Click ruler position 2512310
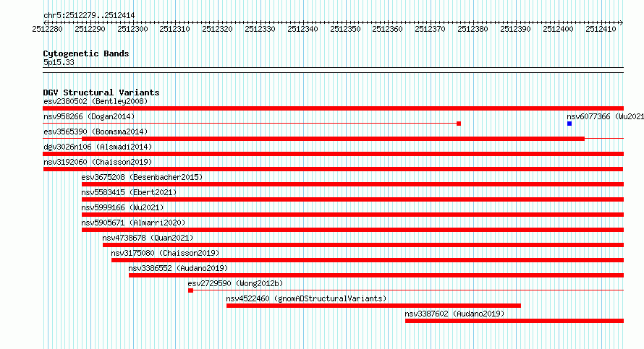This screenshot has height=349, width=644. point(174,29)
